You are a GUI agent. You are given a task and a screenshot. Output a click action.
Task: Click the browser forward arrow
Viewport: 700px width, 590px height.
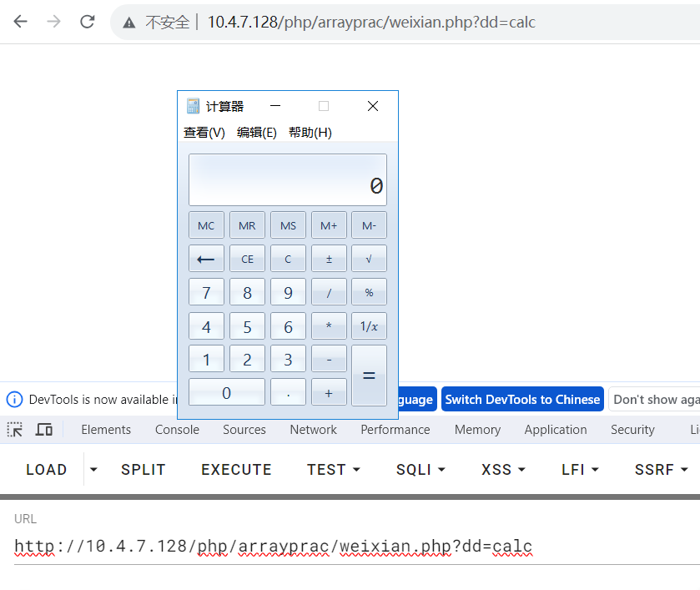[x=53, y=22]
